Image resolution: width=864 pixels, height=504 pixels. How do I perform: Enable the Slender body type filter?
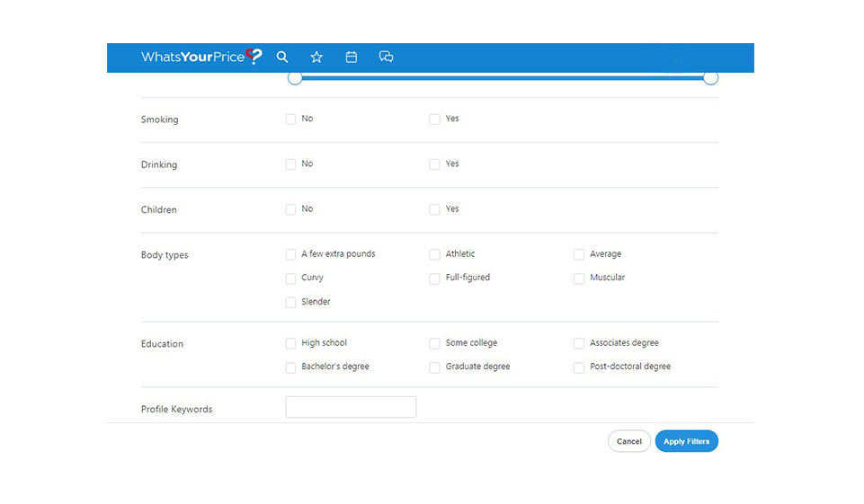coord(290,303)
